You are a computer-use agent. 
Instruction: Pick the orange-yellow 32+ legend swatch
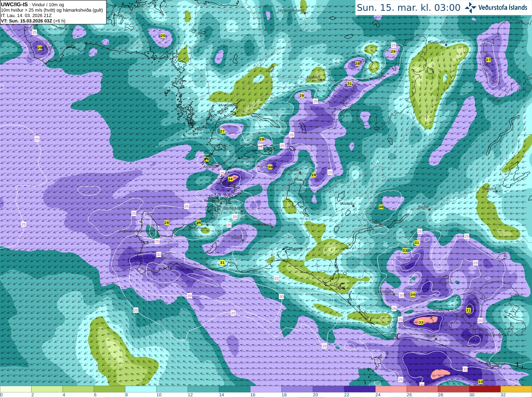click(516, 389)
